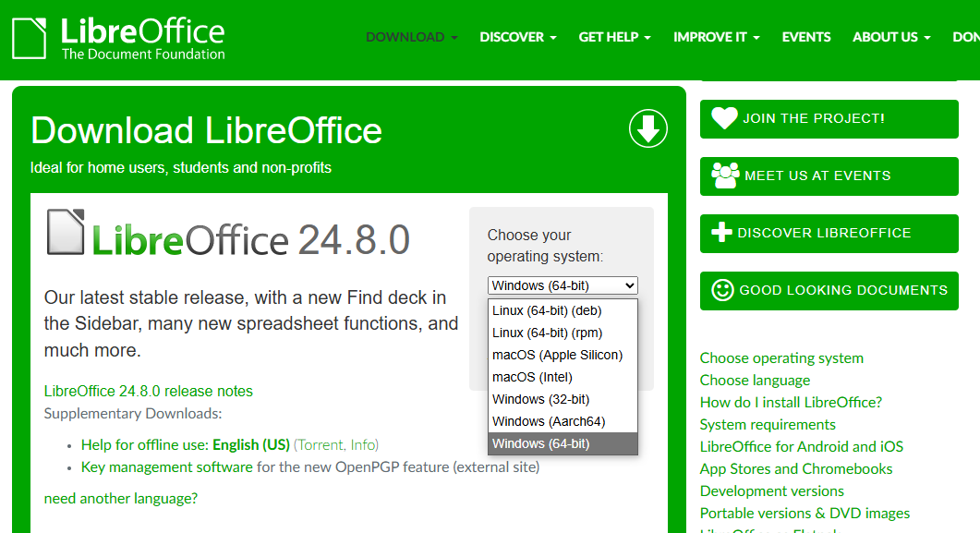The height and width of the screenshot is (533, 980).
Task: Click the 'need another language?' link
Action: [x=120, y=499]
